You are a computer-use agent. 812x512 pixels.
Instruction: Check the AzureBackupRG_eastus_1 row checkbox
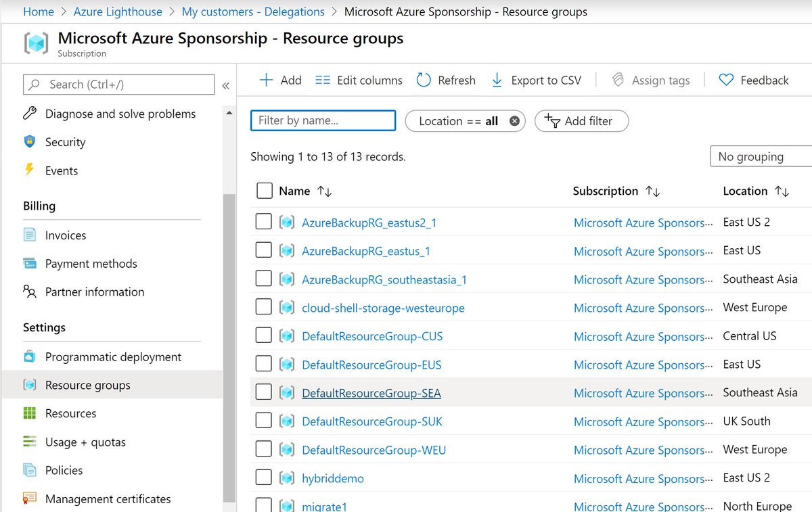(264, 250)
